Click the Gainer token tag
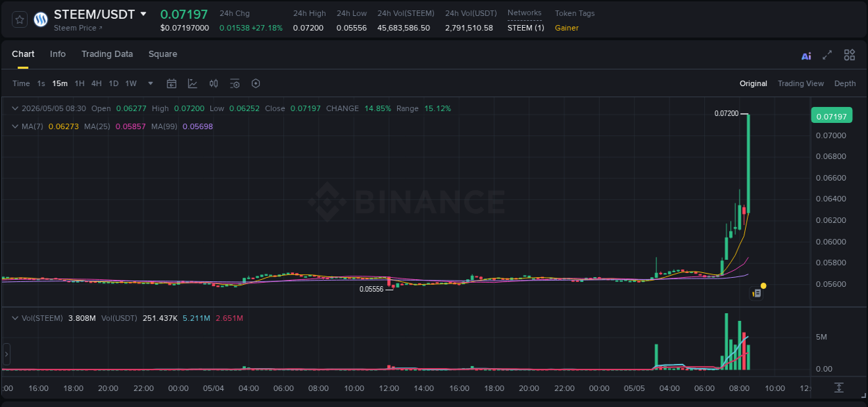868x407 pixels. coord(567,28)
